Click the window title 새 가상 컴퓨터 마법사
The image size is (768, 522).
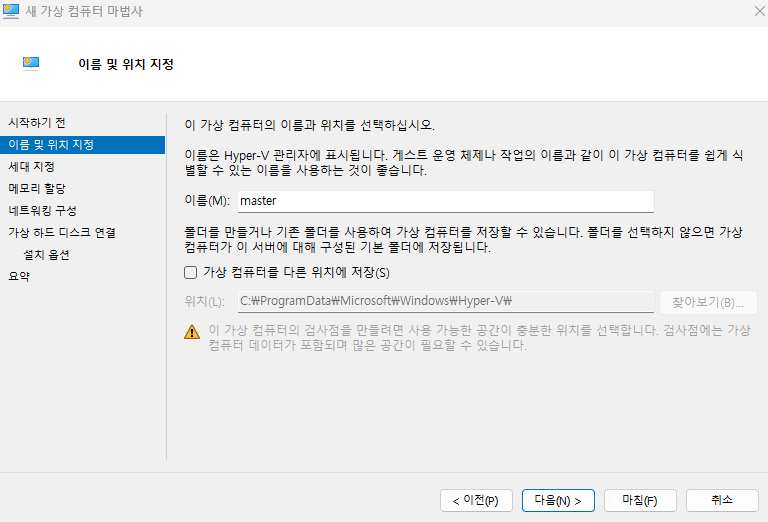tap(84, 11)
